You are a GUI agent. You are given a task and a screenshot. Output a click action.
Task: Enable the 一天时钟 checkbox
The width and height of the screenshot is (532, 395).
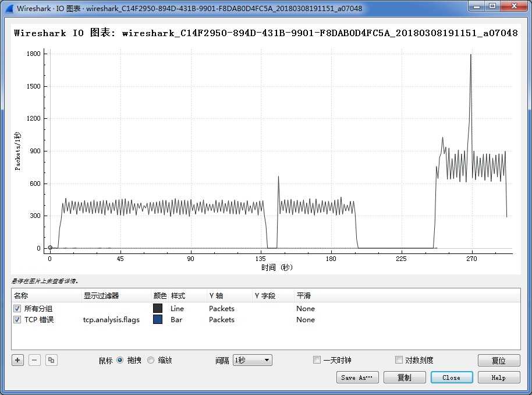coord(317,359)
